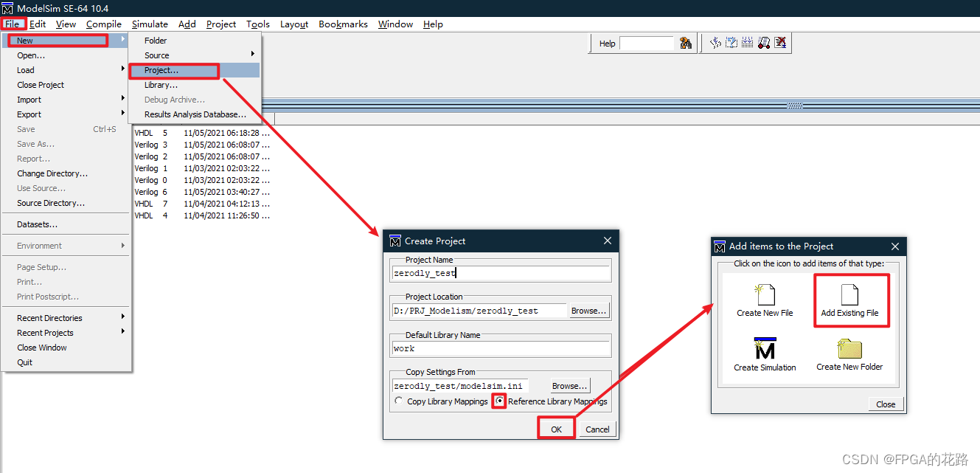Screen dimensions: 980x473
Task: Open the File menu
Action: coord(13,24)
